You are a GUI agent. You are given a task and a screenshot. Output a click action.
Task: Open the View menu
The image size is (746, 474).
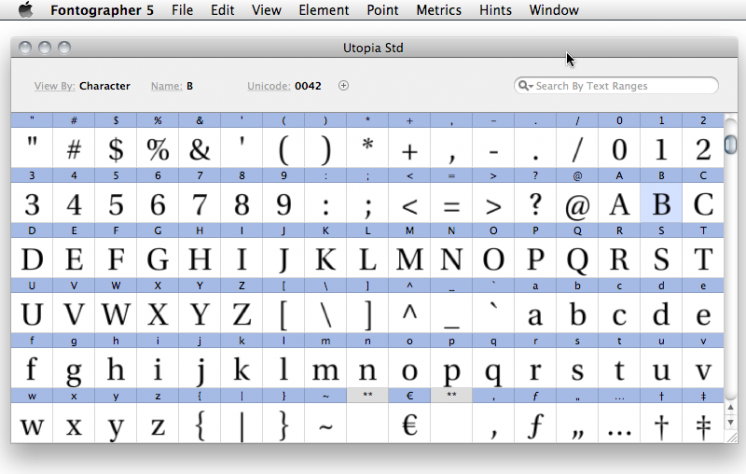(266, 10)
